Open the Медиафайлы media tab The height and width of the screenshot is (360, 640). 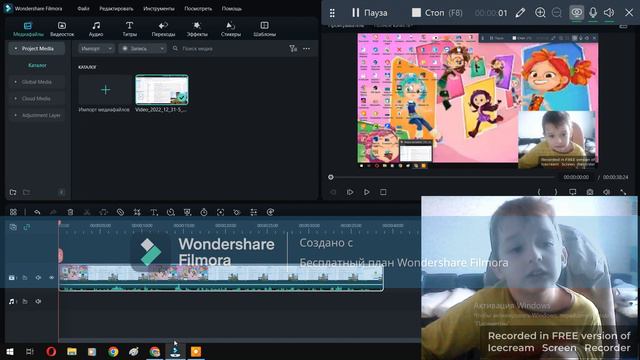(x=28, y=29)
